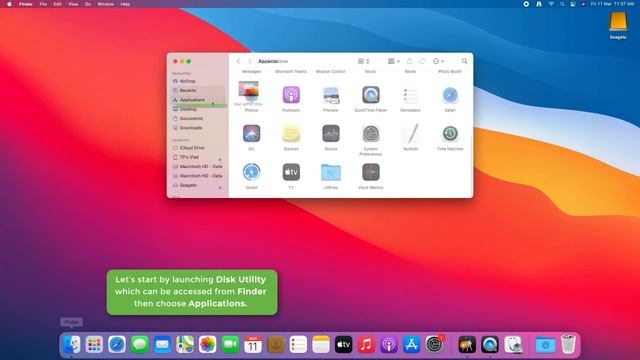Open Maps from the Dock
This screenshot has height=360, width=640.
coord(185,344)
